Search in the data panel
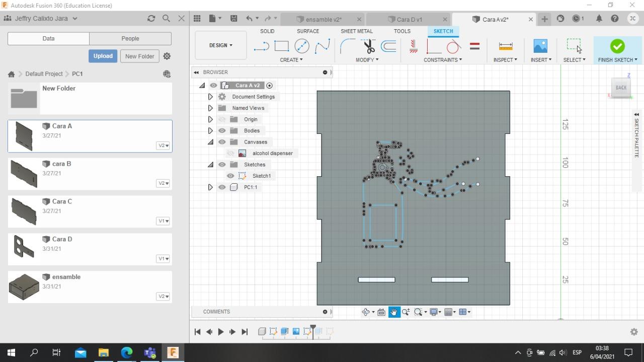The width and height of the screenshot is (644, 362). click(x=166, y=18)
